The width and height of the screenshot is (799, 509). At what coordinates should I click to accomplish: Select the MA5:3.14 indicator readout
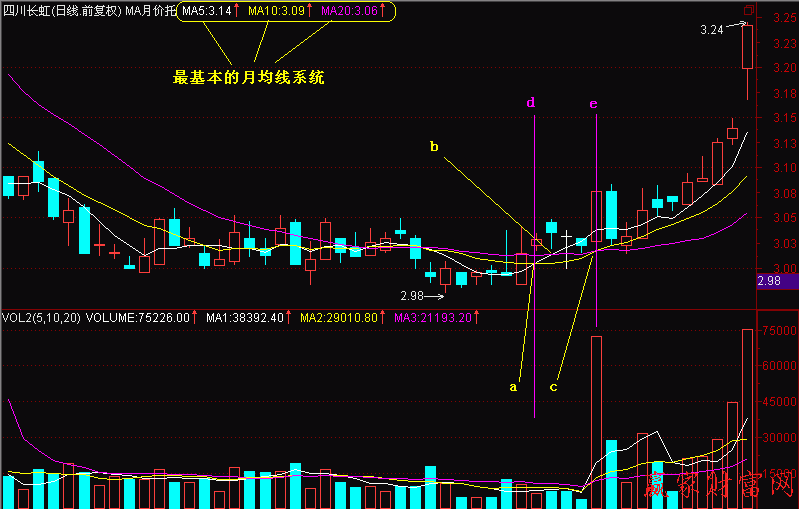[x=206, y=11]
